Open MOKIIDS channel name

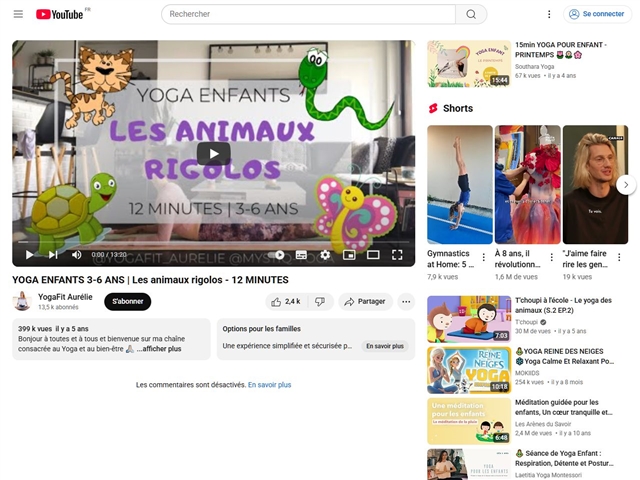click(x=527, y=373)
